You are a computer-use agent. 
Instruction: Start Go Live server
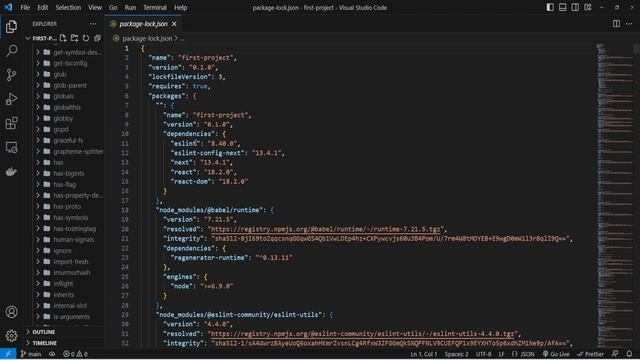(x=556, y=354)
